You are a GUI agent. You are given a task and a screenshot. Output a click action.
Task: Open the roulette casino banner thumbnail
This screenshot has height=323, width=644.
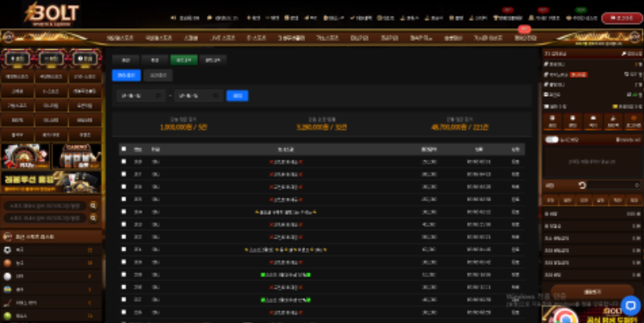click(25, 156)
